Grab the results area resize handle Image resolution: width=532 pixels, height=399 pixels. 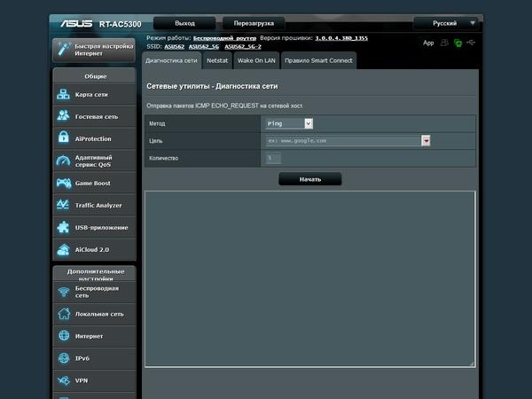pyautogui.click(x=472, y=364)
